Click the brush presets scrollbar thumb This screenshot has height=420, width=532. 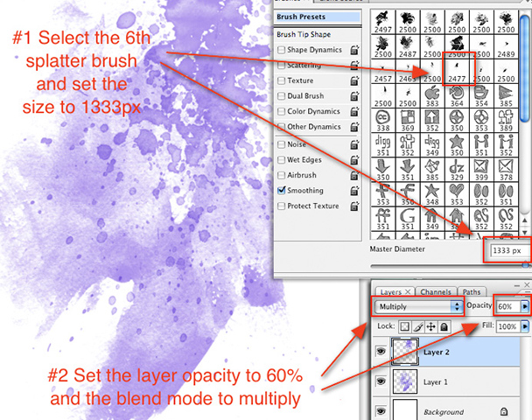[525, 68]
